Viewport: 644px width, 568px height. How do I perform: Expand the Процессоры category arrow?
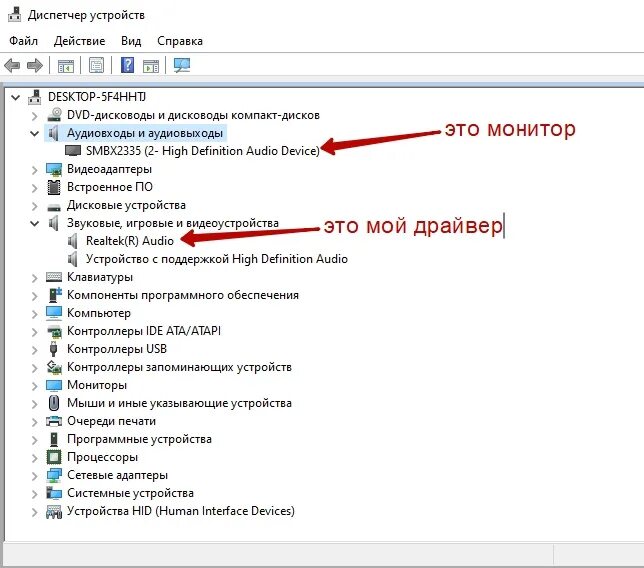35,458
